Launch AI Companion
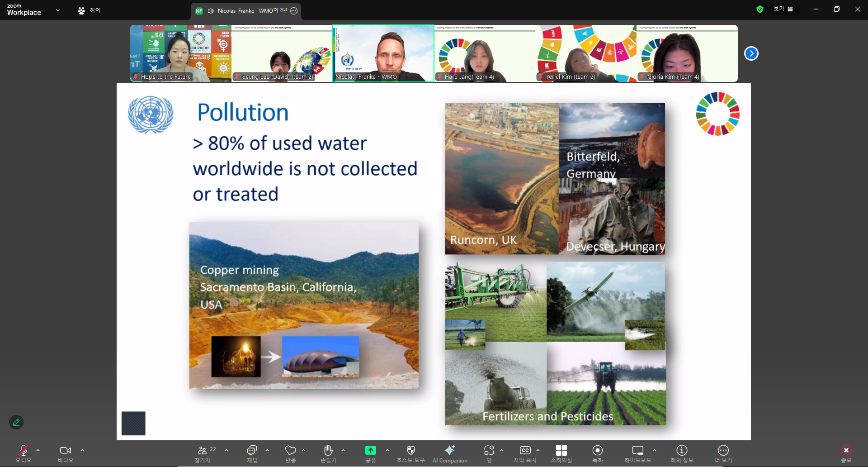This screenshot has width=868, height=467. pyautogui.click(x=449, y=453)
